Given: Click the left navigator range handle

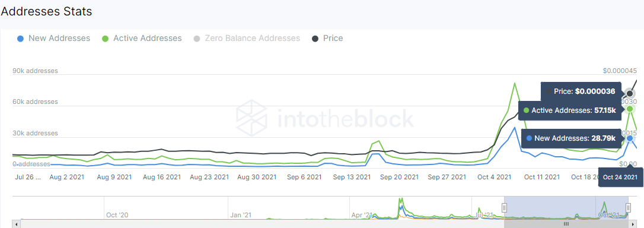Looking at the screenshot, I should pos(505,207).
